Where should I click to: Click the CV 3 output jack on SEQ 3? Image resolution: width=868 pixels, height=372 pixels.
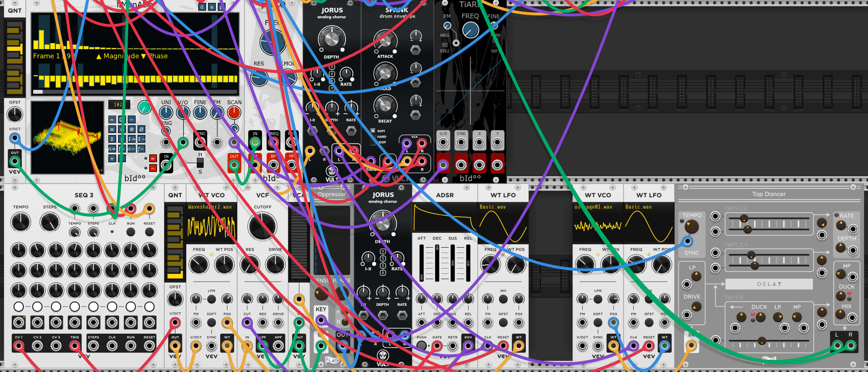click(x=56, y=346)
